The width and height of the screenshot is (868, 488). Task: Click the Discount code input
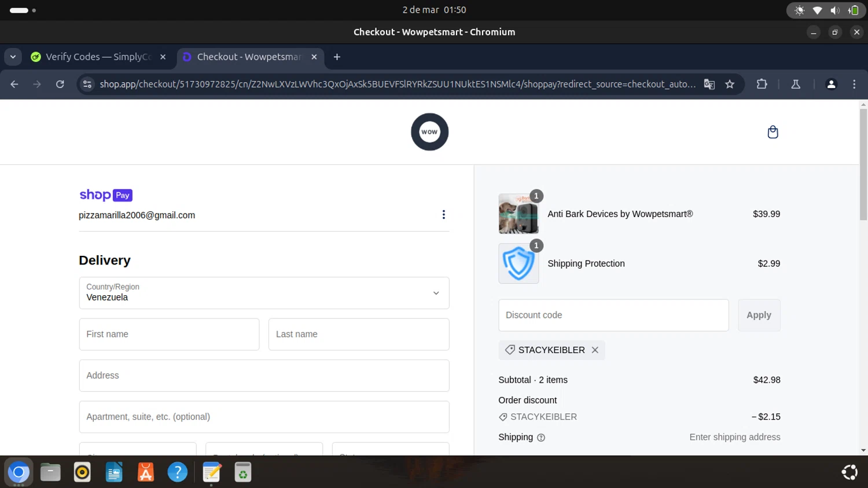[x=613, y=315]
